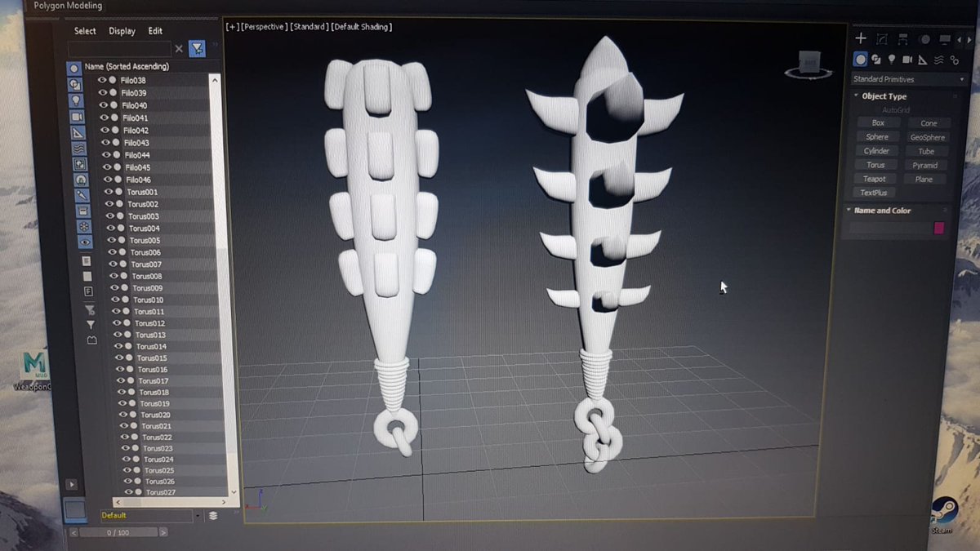Toggle Scene Explorer geometry display filter
The height and width of the screenshot is (551, 980).
coord(73,69)
